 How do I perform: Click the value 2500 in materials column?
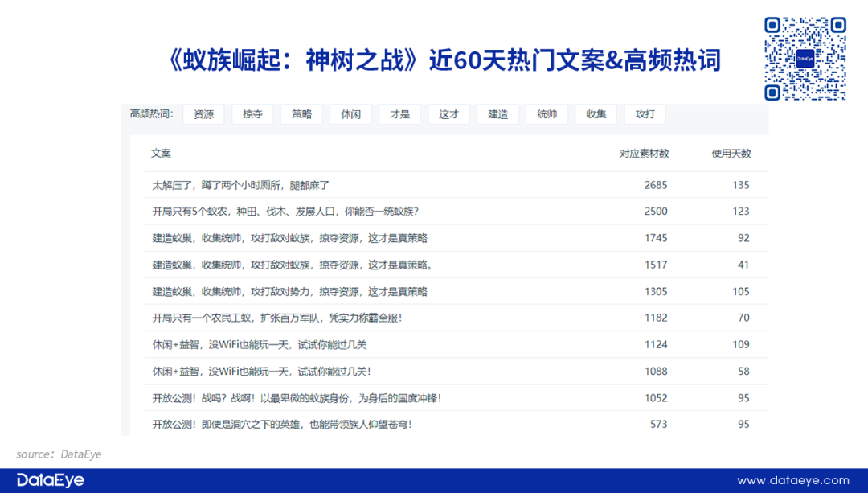coord(656,212)
